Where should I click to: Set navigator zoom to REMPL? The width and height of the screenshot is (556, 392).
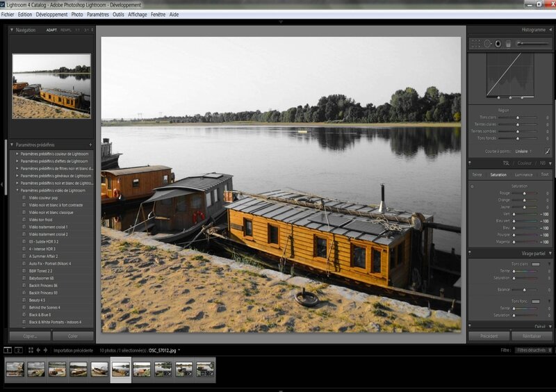[65, 30]
